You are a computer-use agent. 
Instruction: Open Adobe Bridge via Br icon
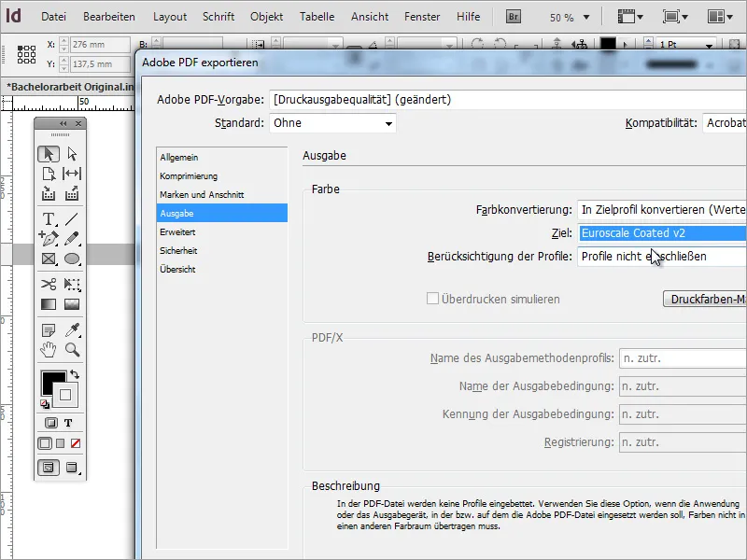(513, 17)
